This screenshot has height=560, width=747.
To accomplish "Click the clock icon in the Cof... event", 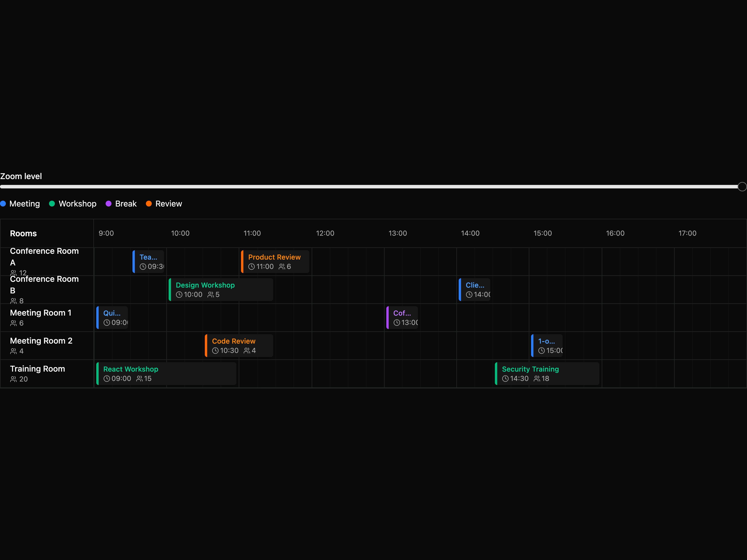I will click(x=397, y=323).
